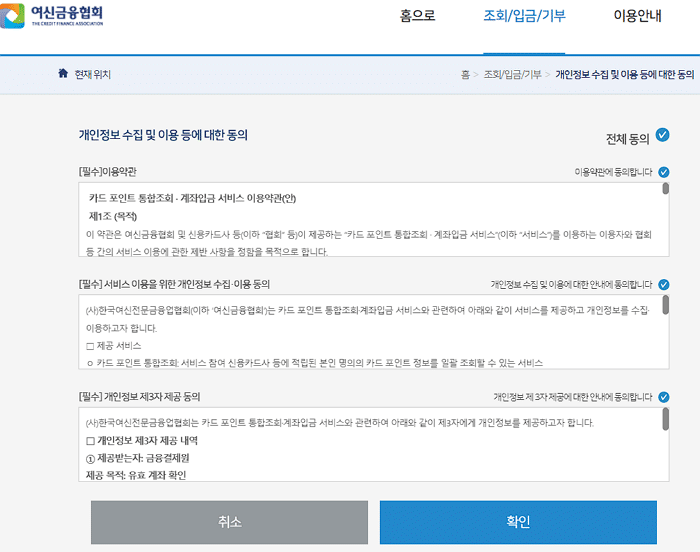Click scrollbar in 개인정보 수집·이용 동의 box
Image resolution: width=700 pixels, height=552 pixels.
[x=665, y=306]
